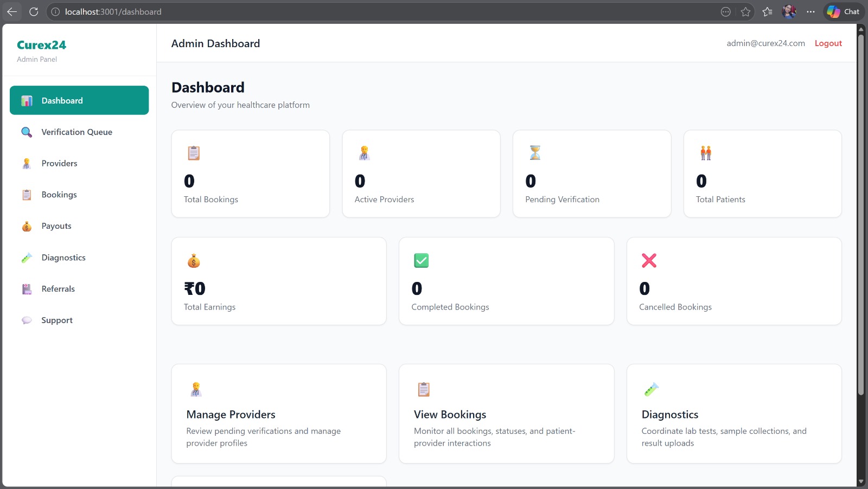Viewport: 868px width, 489px height.
Task: Click the Pending Verification stat card
Action: [591, 174]
